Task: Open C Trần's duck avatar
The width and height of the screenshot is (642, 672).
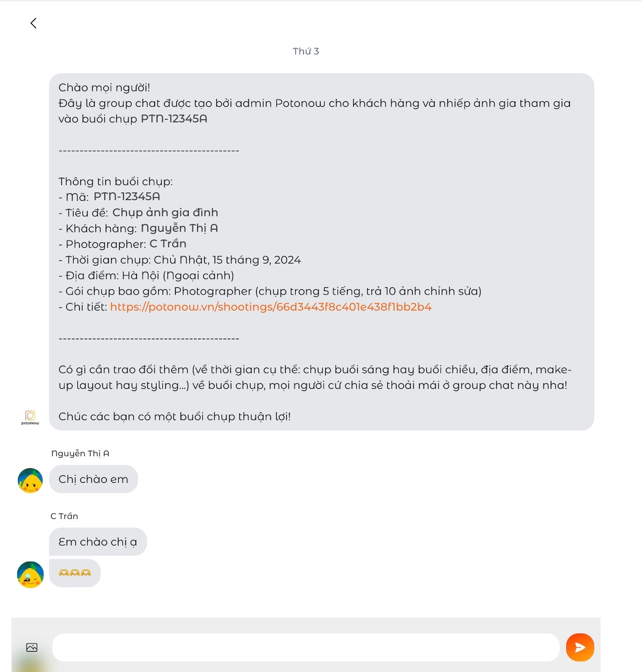Action: pyautogui.click(x=30, y=575)
